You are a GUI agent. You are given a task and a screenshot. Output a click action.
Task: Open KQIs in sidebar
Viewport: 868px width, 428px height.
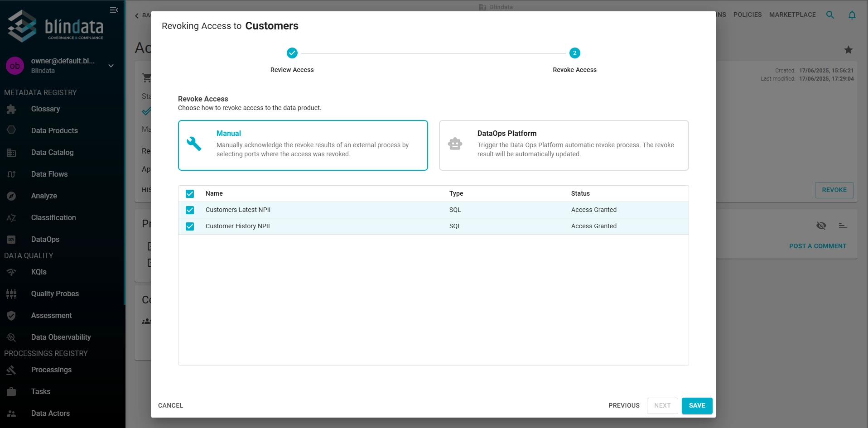click(39, 272)
